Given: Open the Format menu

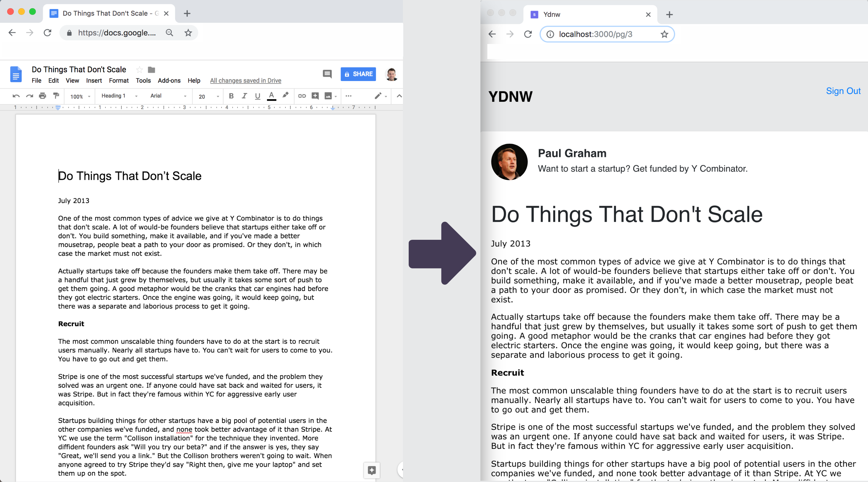Looking at the screenshot, I should coord(119,80).
